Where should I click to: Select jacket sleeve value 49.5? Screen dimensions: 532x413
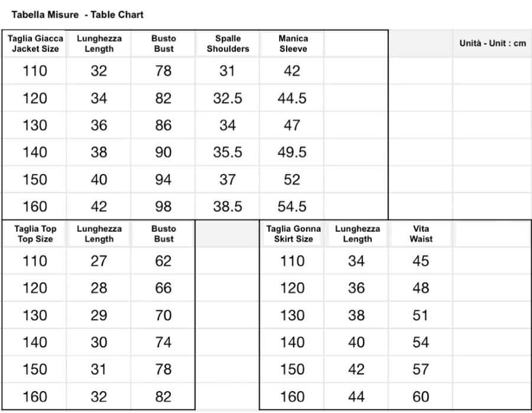(292, 152)
